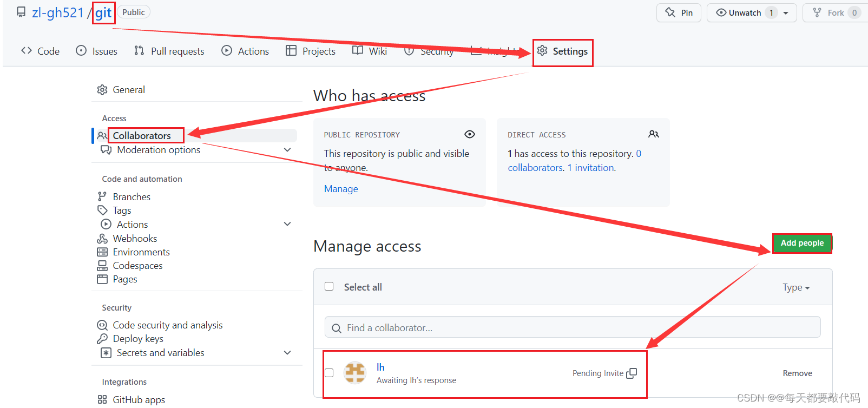
Task: Click the Tags label icon
Action: pyautogui.click(x=102, y=210)
